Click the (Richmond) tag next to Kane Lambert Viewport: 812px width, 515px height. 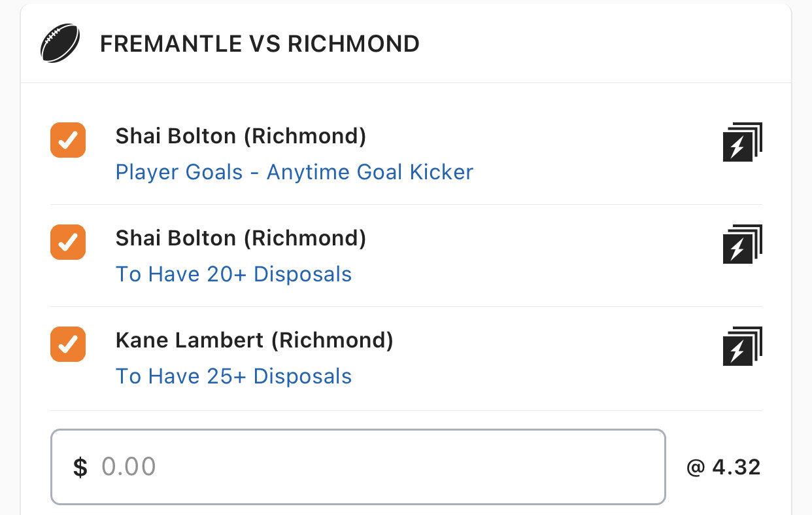332,340
